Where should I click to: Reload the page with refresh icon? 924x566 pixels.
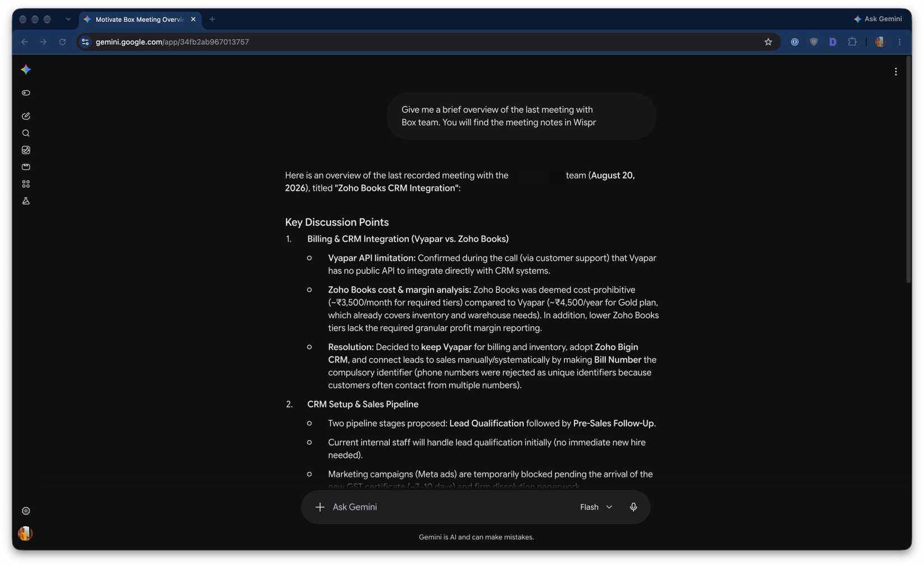coord(62,42)
